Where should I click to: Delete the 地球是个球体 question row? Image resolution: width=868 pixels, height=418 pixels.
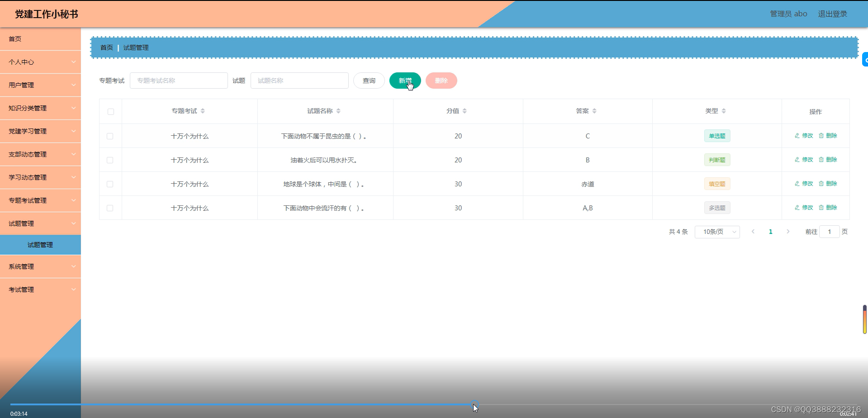(x=828, y=184)
